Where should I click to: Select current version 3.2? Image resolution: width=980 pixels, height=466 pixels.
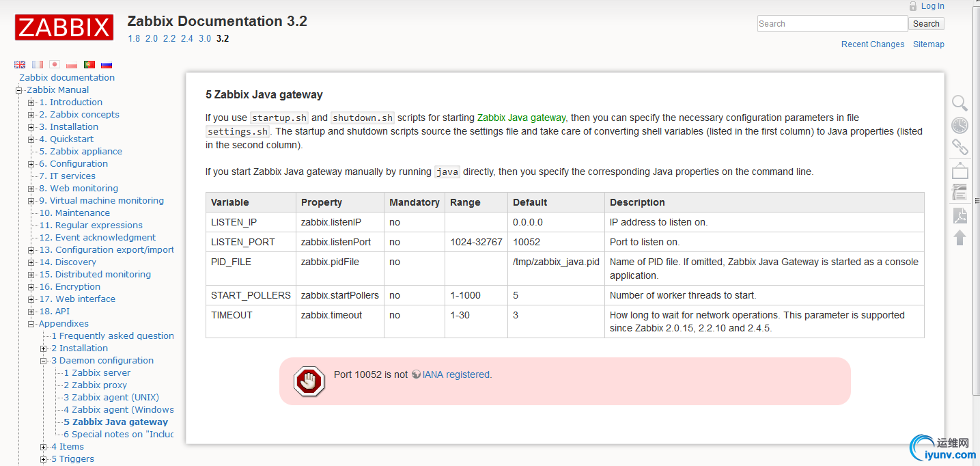pos(223,38)
